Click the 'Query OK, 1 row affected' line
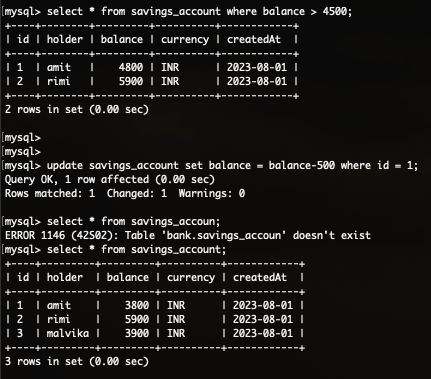Viewport: 431px width, 379px height. point(110,180)
